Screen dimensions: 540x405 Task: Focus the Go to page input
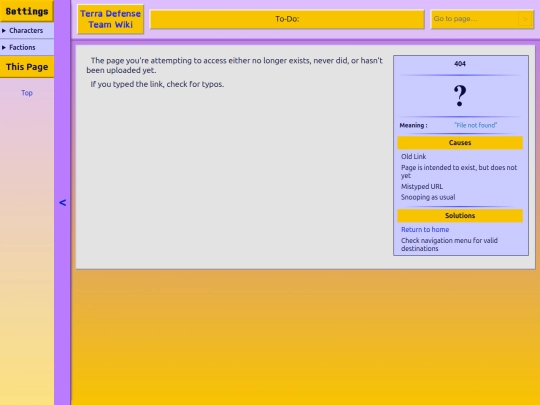[x=475, y=19]
